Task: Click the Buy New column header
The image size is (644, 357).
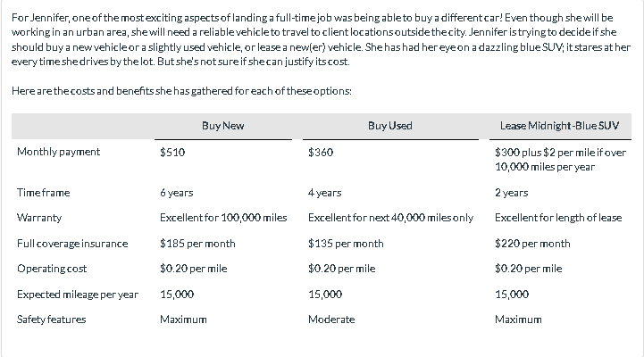Action: (x=223, y=126)
